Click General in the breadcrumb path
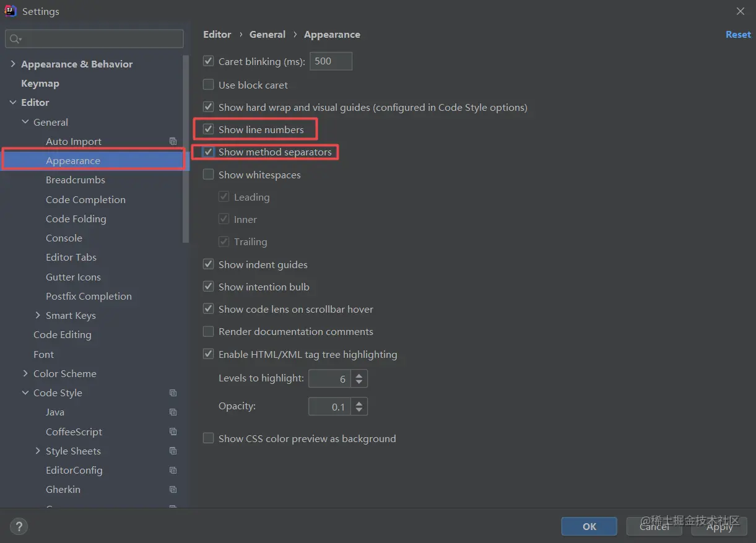 coord(267,35)
